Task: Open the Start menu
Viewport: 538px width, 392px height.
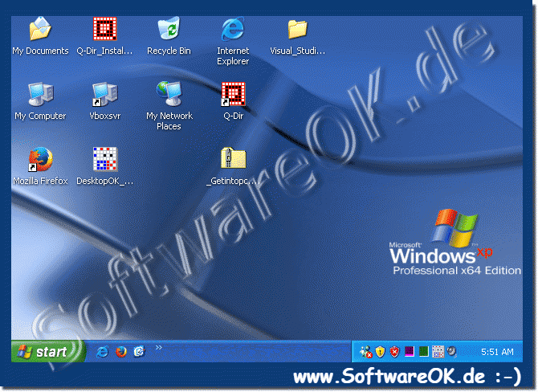Action: [47, 352]
